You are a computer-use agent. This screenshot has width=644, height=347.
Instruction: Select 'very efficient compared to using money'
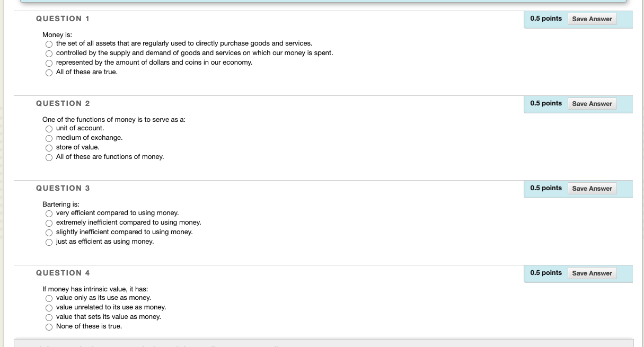coord(49,213)
